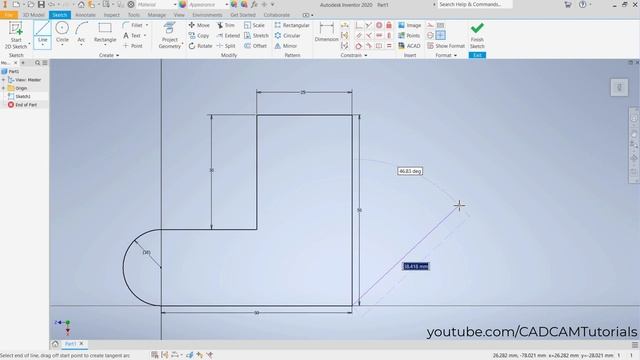Open the Parameters fx tool

pyautogui.click(x=254, y=4)
